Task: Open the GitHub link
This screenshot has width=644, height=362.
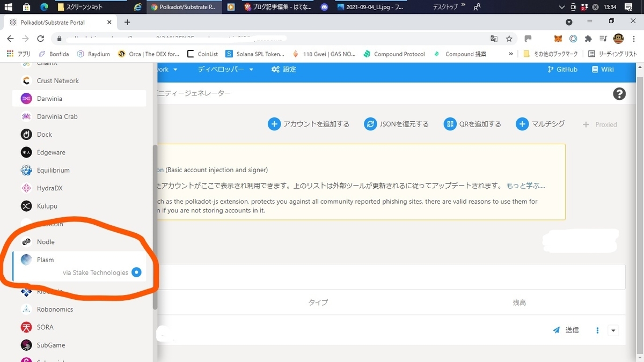Action: [562, 69]
